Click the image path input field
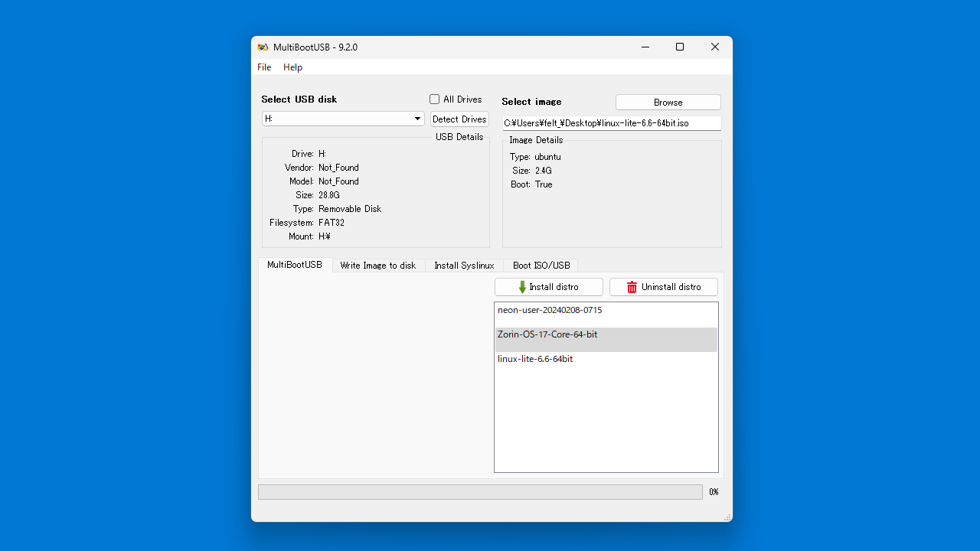This screenshot has width=980, height=551. (612, 123)
